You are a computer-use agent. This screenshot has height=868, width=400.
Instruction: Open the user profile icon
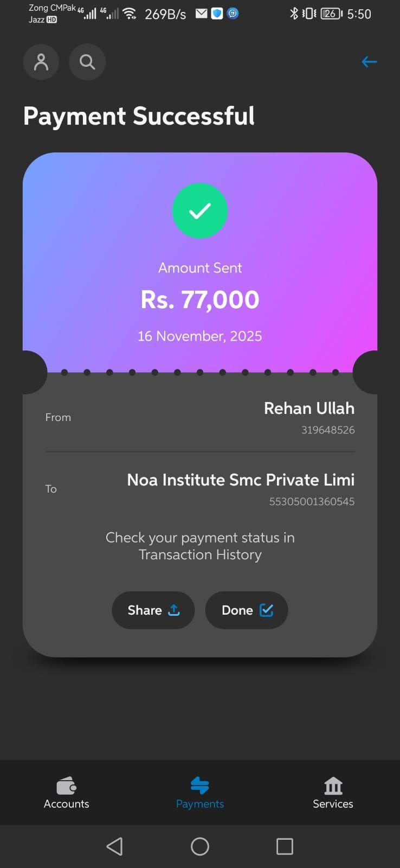click(x=41, y=62)
